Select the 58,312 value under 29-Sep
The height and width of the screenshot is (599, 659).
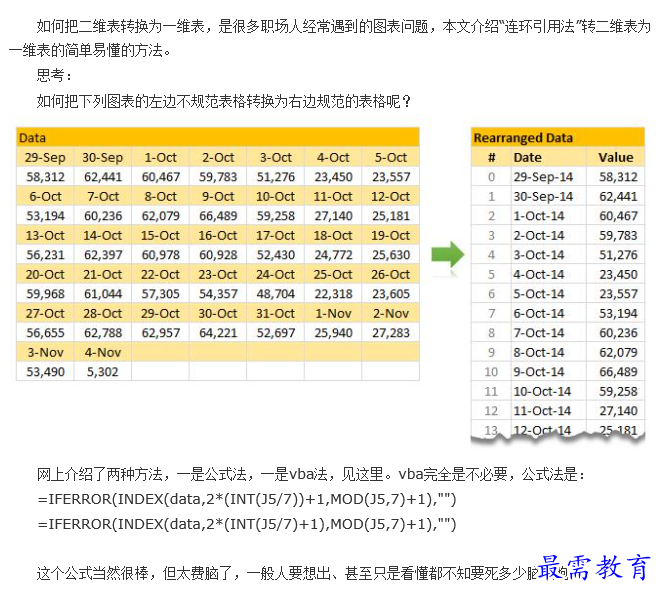45,177
